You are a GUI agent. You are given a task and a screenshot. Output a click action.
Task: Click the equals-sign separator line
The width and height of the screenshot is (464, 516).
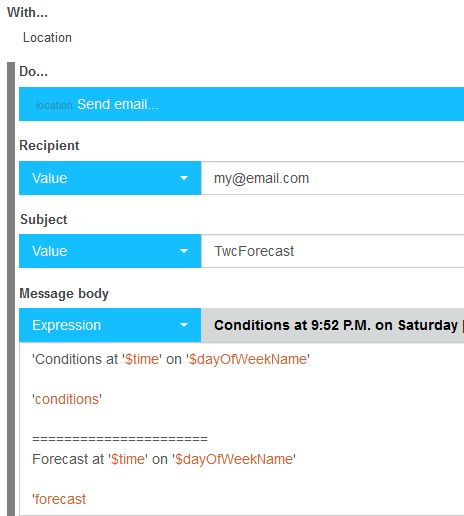click(120, 439)
